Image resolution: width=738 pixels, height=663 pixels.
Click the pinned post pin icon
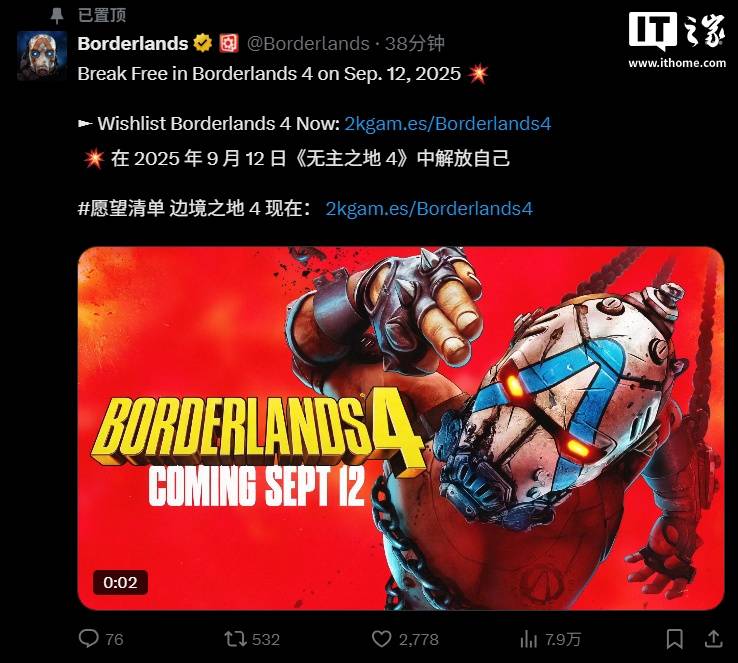click(x=57, y=16)
